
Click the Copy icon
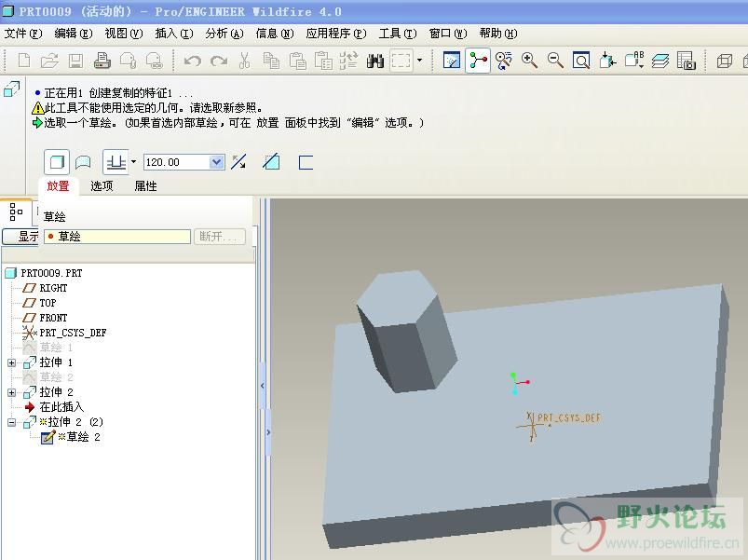click(x=271, y=61)
